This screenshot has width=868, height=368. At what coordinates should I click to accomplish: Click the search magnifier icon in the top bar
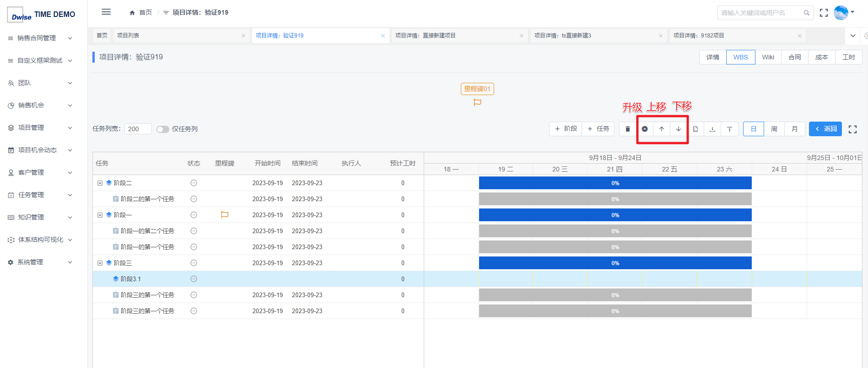(x=806, y=13)
